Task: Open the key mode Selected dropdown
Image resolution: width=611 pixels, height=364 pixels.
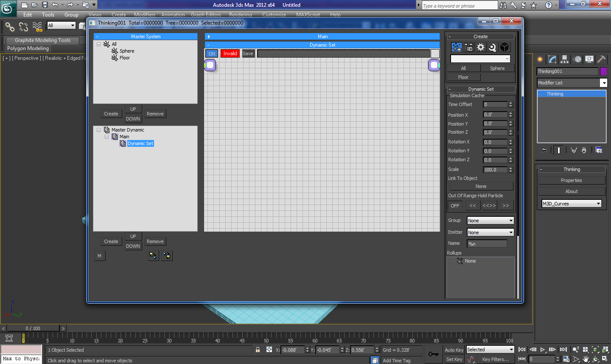Action: coord(490,350)
